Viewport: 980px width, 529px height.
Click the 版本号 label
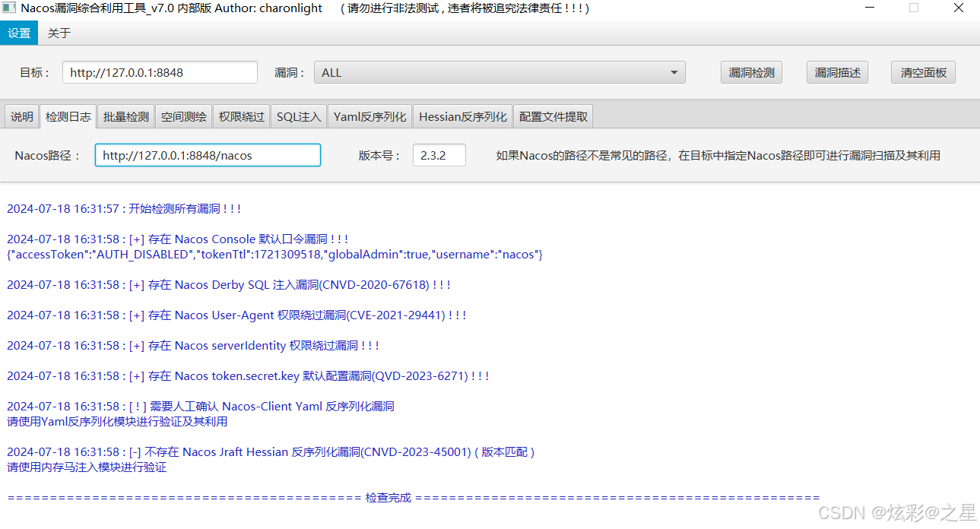coord(380,155)
